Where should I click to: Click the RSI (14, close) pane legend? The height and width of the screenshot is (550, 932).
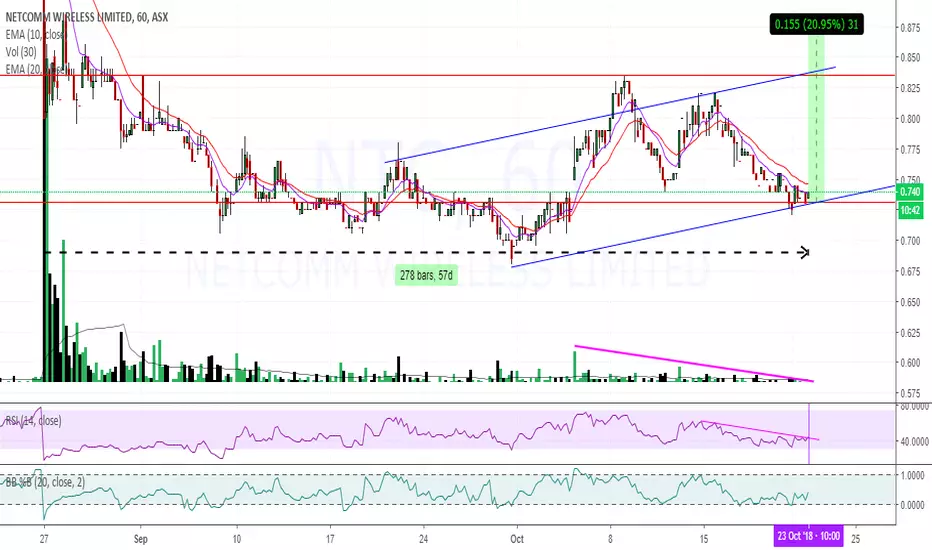click(33, 420)
